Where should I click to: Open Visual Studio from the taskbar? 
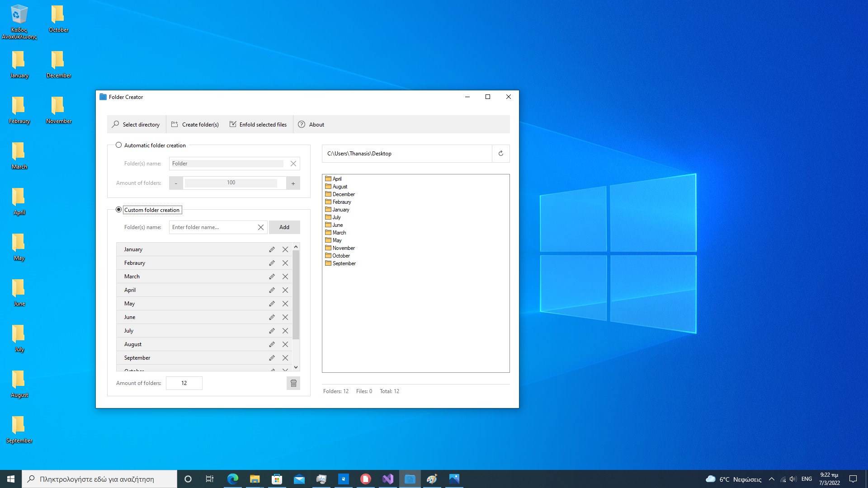point(388,479)
